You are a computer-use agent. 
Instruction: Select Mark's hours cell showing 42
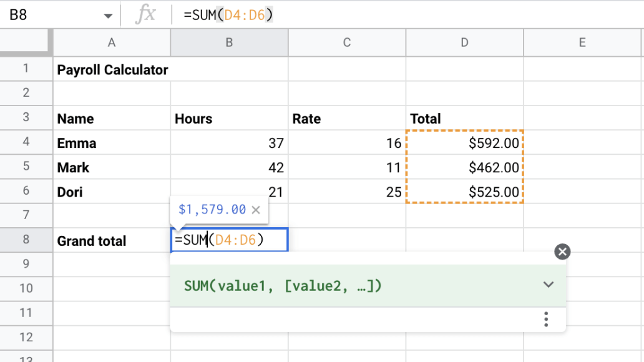(229, 167)
